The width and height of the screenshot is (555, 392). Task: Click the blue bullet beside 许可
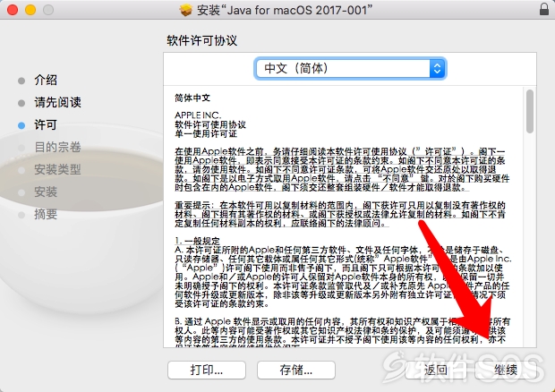tap(21, 125)
